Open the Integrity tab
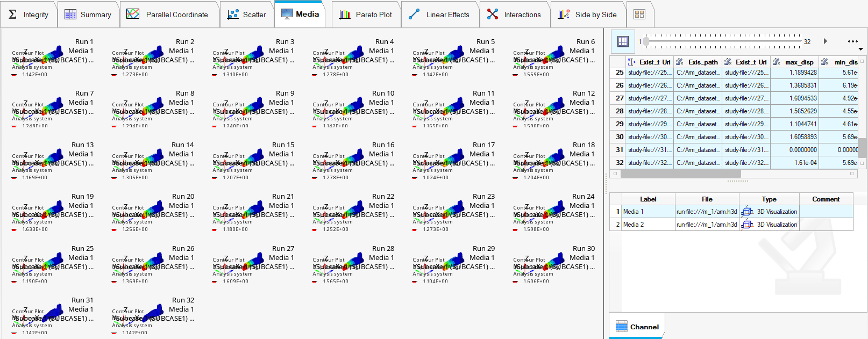Image resolution: width=868 pixels, height=339 pixels. pyautogui.click(x=29, y=15)
